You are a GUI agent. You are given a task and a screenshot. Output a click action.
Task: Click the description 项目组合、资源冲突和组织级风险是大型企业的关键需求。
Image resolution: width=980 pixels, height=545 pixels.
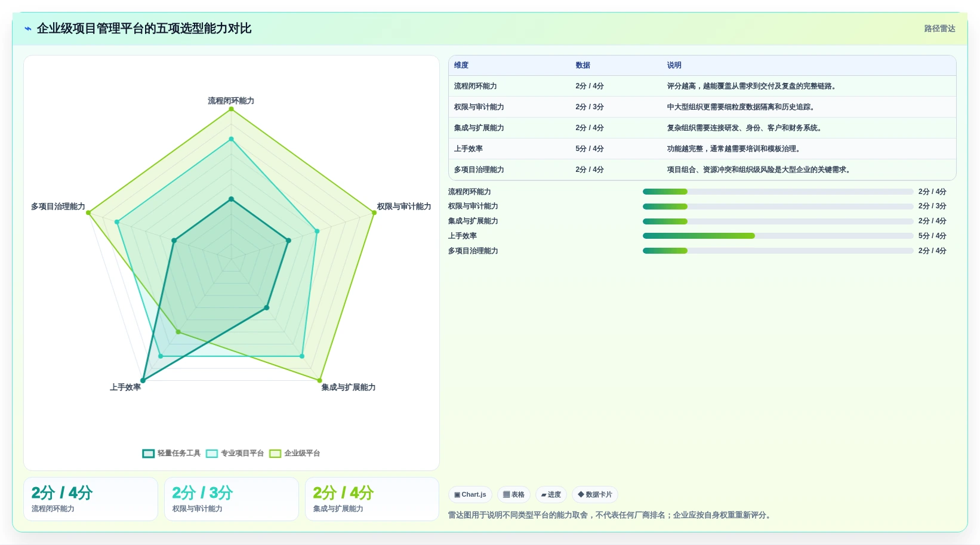[x=760, y=170]
